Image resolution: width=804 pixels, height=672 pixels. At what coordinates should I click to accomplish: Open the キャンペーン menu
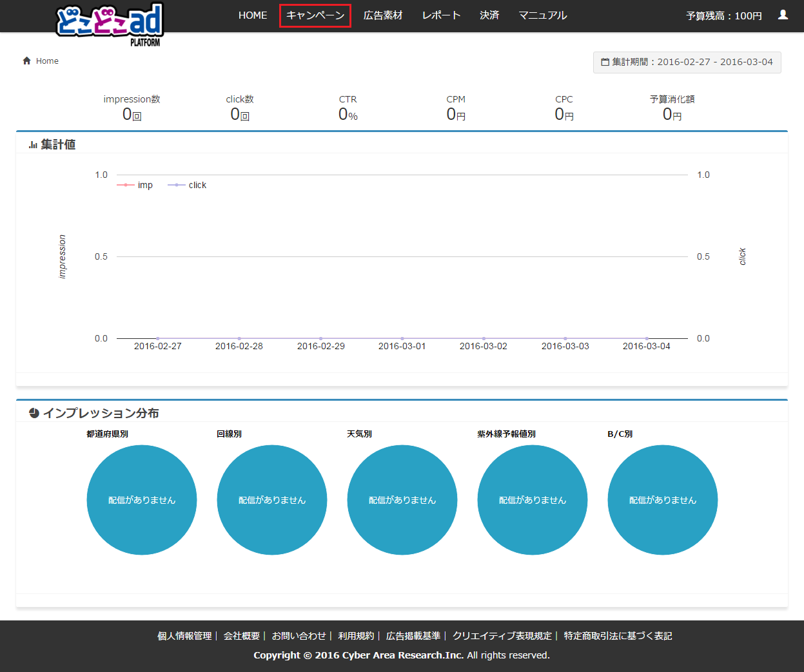(x=315, y=15)
